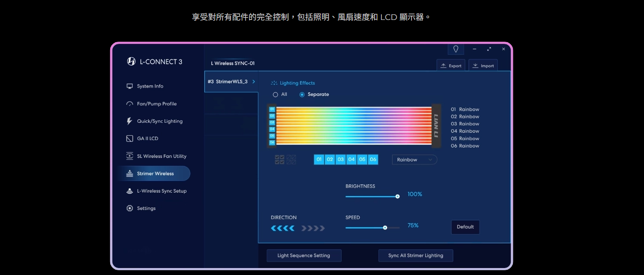Click the Fan/Pump Profile gauge icon
The image size is (644, 275).
(x=129, y=104)
